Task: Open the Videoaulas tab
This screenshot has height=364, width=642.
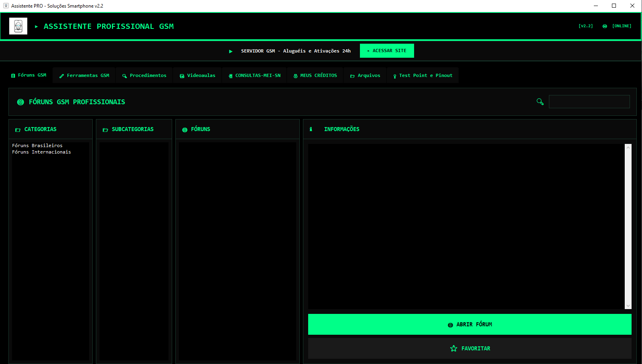Action: click(197, 75)
